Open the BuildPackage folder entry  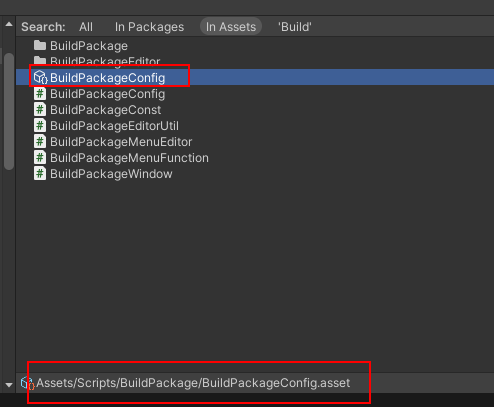89,46
